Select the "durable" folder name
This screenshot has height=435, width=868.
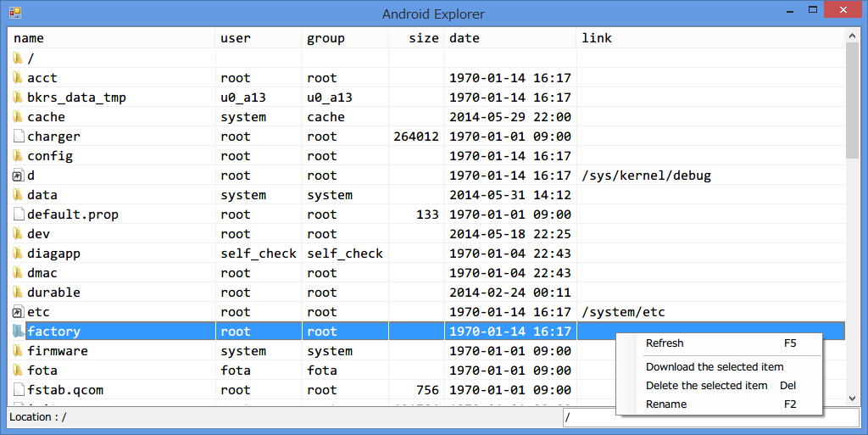[x=53, y=293]
